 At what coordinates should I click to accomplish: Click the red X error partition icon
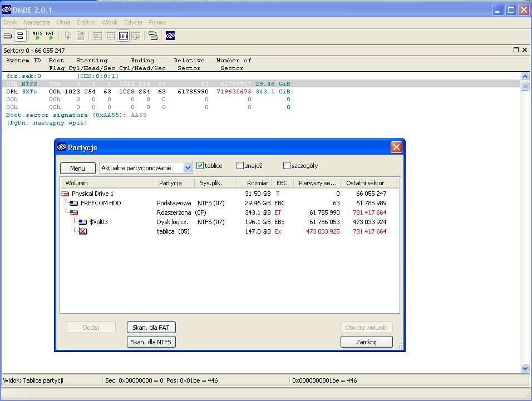coord(83,231)
